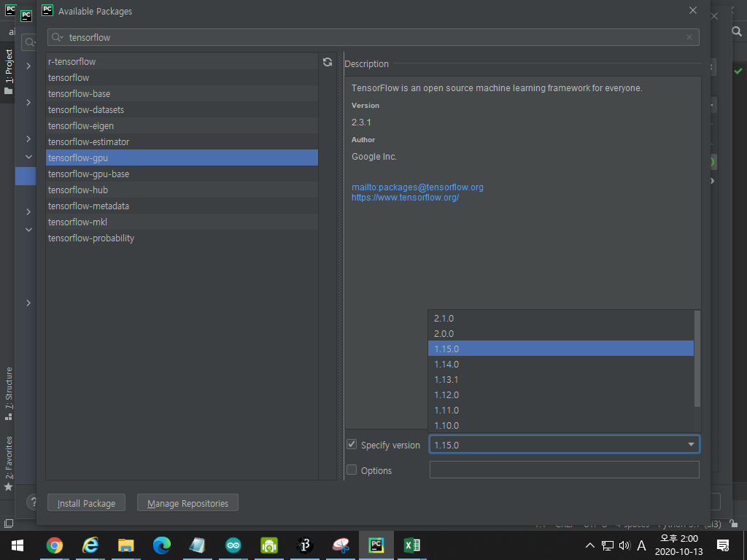
Task: Select tensorflow-estimator package
Action: click(182, 142)
